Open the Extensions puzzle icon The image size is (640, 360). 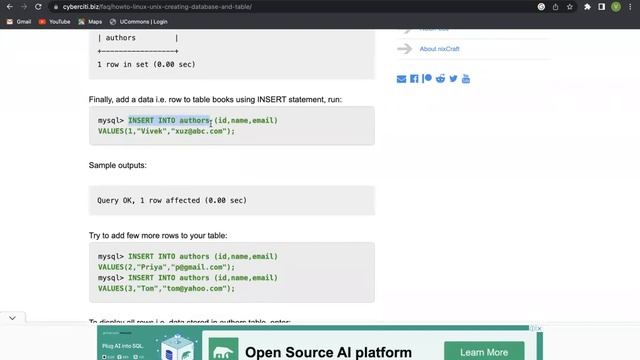587,7
